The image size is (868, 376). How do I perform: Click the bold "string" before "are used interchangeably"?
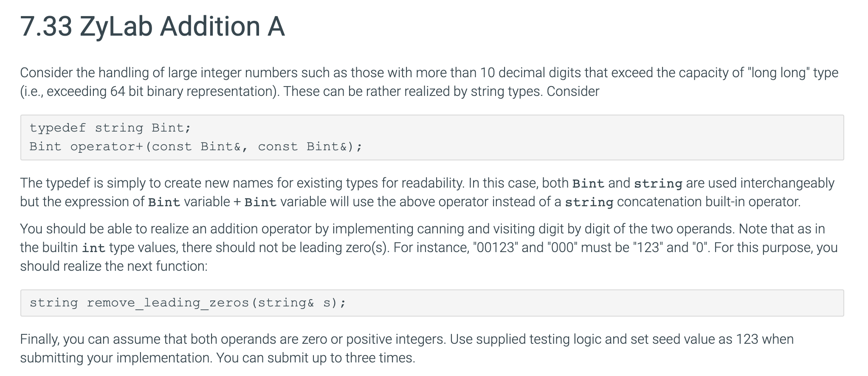pos(658,183)
